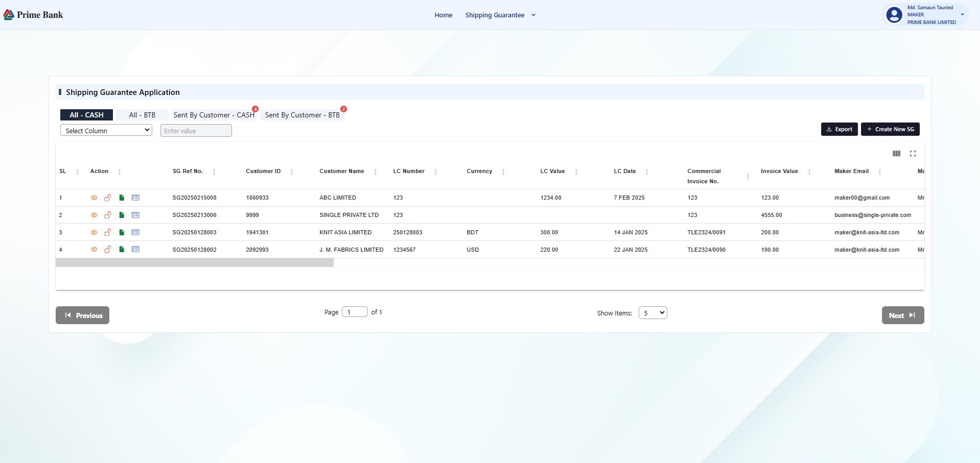Click the Enter value filter field
The height and width of the screenshot is (463, 980).
click(196, 131)
